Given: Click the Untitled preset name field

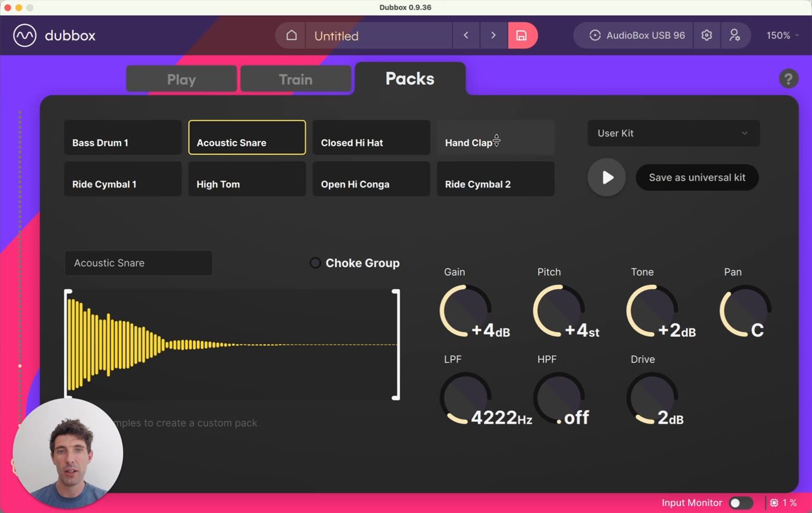Looking at the screenshot, I should click(378, 35).
